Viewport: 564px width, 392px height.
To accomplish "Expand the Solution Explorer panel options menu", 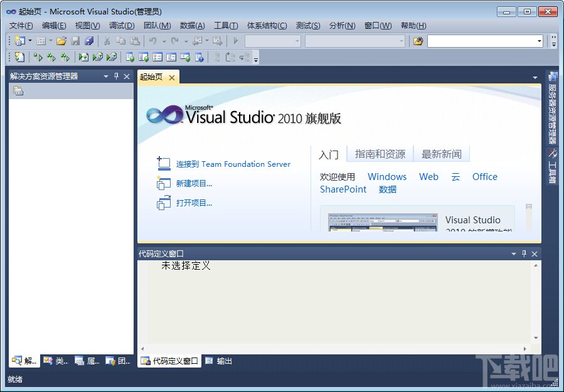I will click(105, 77).
